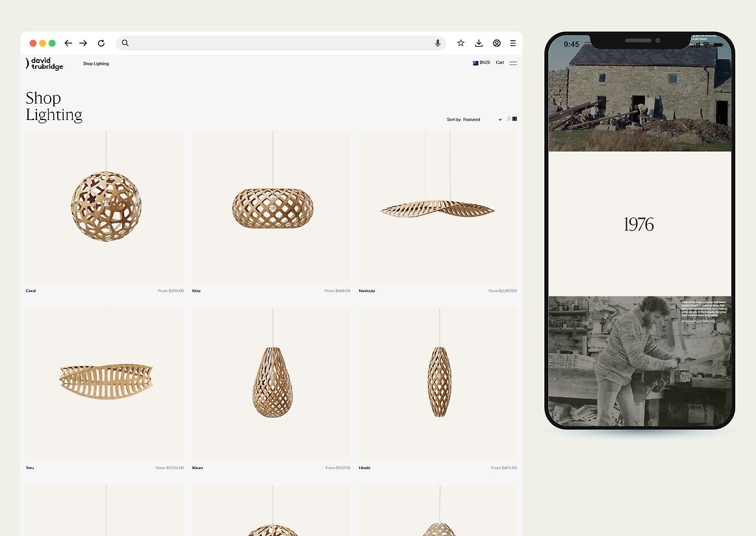756x536 pixels.
Task: Open the Cart link
Action: coord(500,62)
